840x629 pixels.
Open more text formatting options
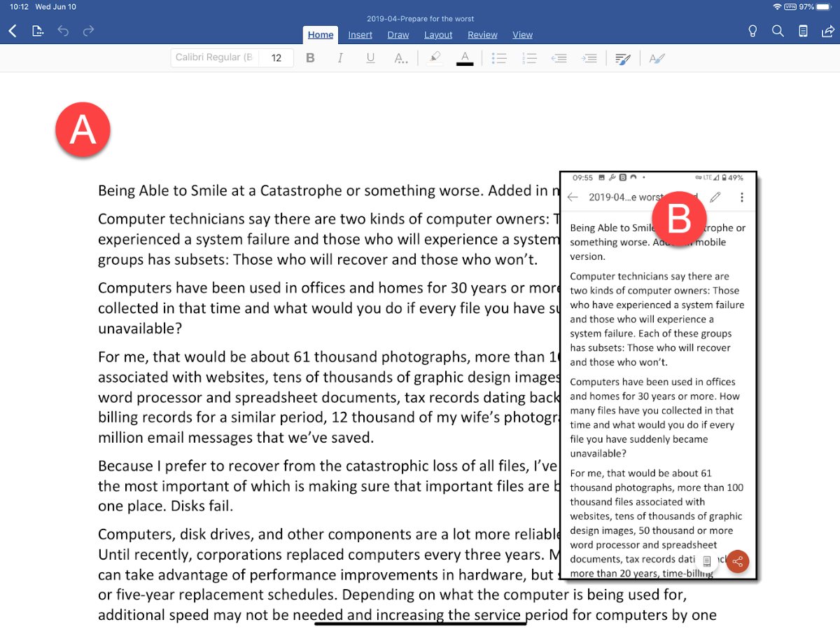pyautogui.click(x=401, y=58)
